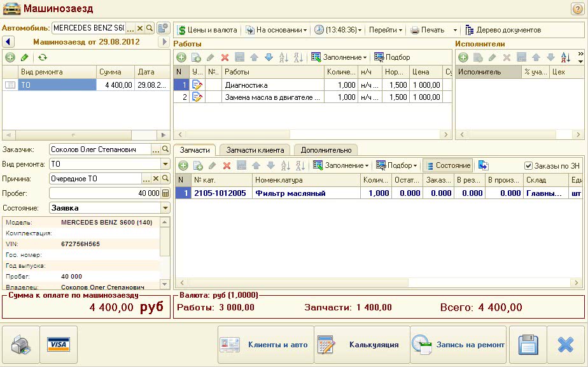Add new part in Запчасти toolbar
Image resolution: width=588 pixels, height=367 pixels.
click(183, 166)
